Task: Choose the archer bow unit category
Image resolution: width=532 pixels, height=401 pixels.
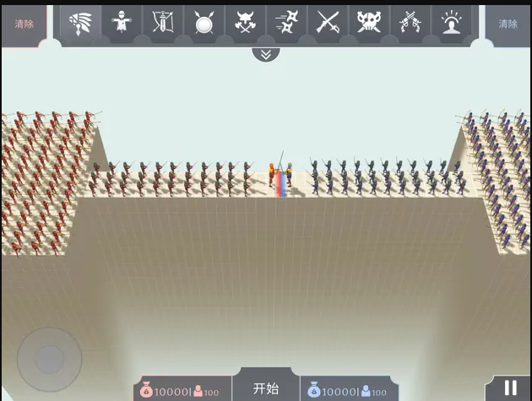Action: coord(162,23)
